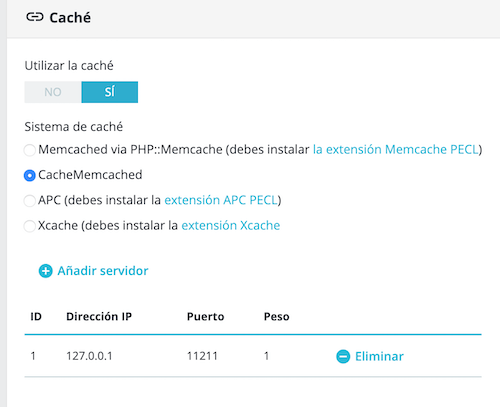Click the 11211 port value cell

pos(202,356)
